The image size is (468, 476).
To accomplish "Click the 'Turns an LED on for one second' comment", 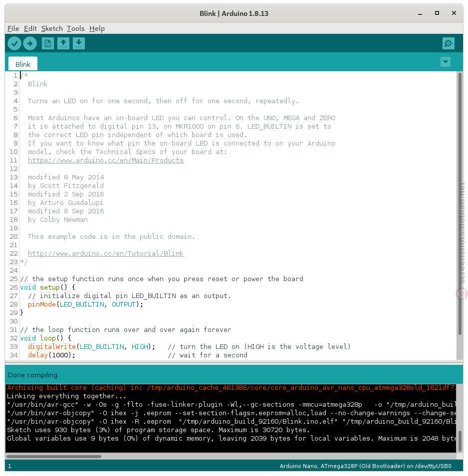I will (x=164, y=101).
